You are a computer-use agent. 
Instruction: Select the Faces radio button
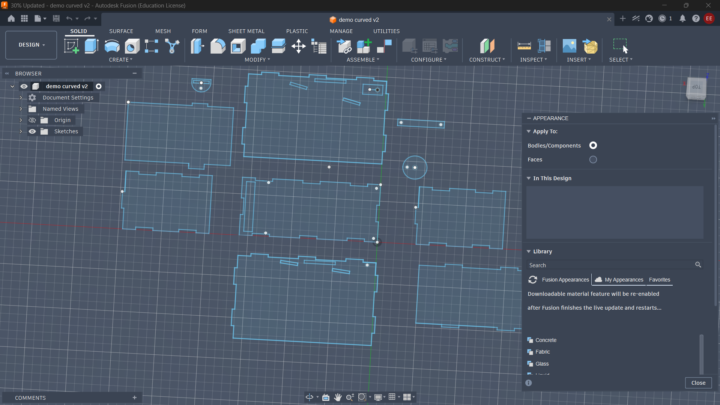pos(593,160)
